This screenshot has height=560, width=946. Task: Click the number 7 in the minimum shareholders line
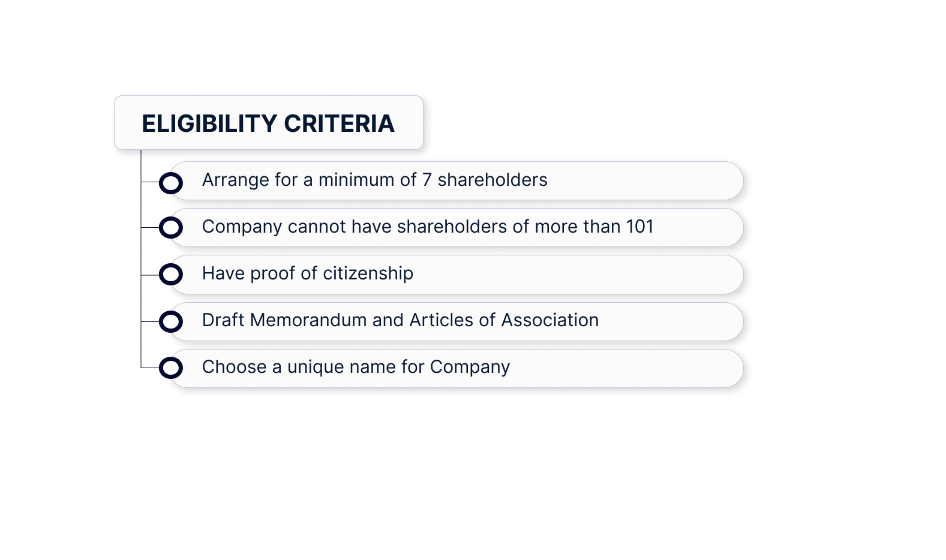[427, 180]
